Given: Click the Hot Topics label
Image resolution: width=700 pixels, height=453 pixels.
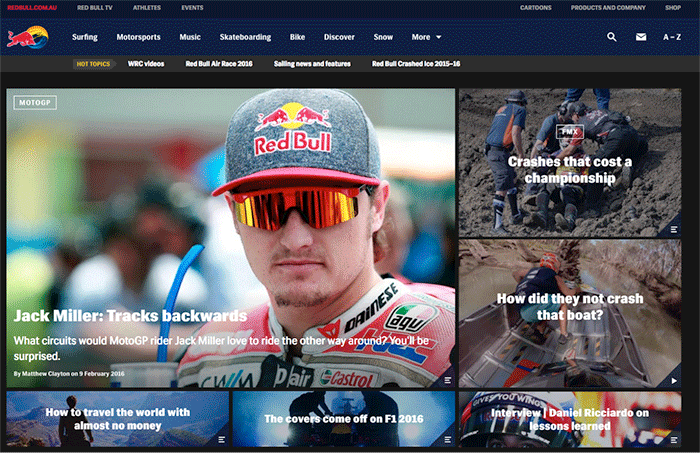Looking at the screenshot, I should click(93, 64).
